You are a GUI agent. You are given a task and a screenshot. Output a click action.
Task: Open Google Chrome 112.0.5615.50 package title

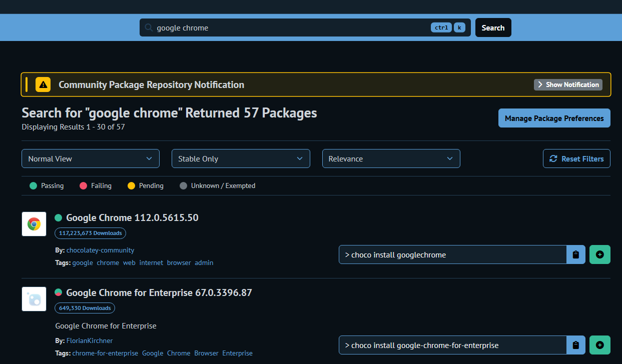coord(132,217)
